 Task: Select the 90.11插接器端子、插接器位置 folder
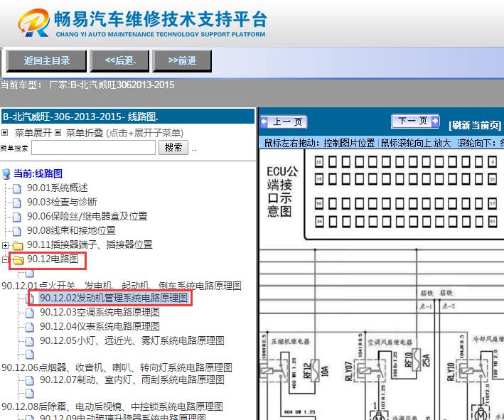pyautogui.click(x=90, y=244)
